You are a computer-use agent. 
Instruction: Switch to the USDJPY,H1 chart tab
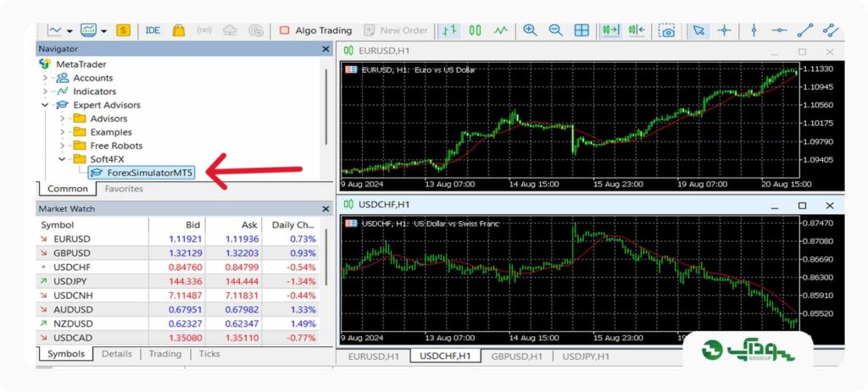(586, 356)
